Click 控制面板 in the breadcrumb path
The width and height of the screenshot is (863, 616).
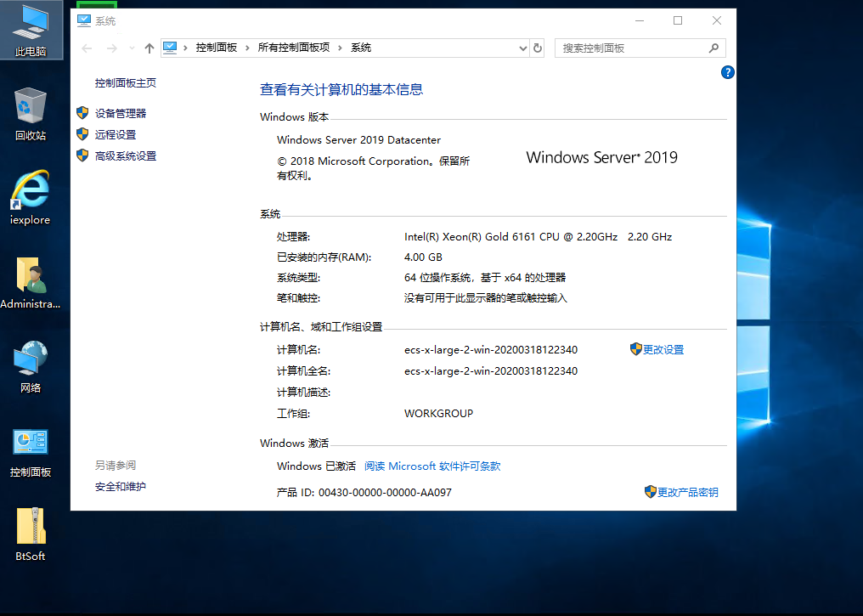coord(217,48)
